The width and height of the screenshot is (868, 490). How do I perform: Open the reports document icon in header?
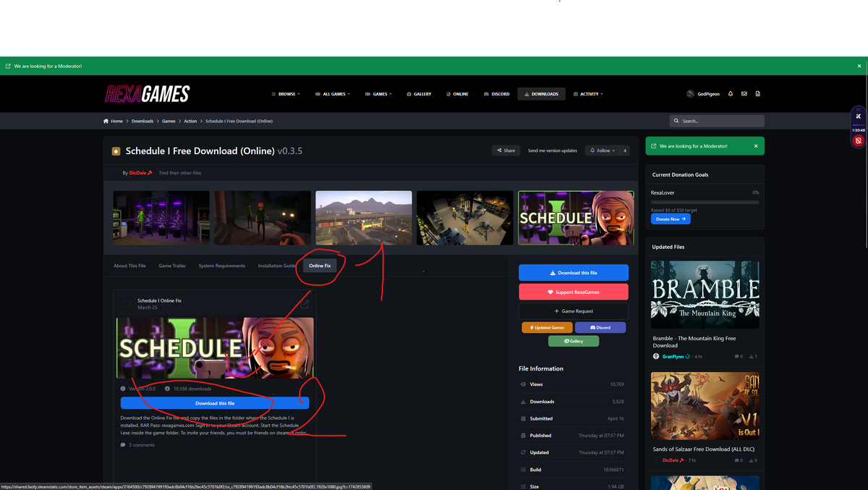click(757, 94)
